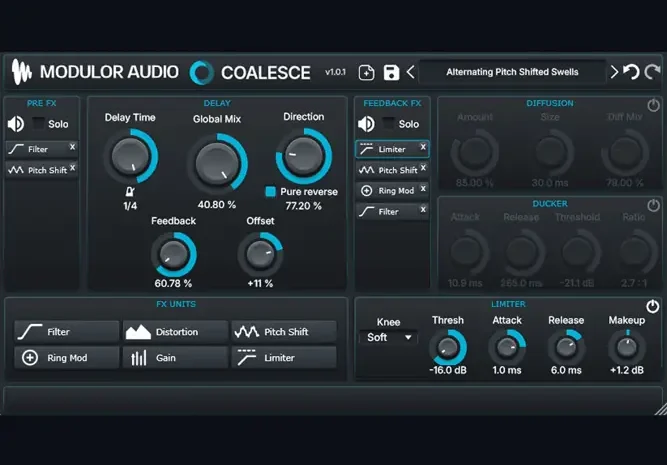Enable the Ducker section power button
The width and height of the screenshot is (667, 465).
pyautogui.click(x=653, y=205)
